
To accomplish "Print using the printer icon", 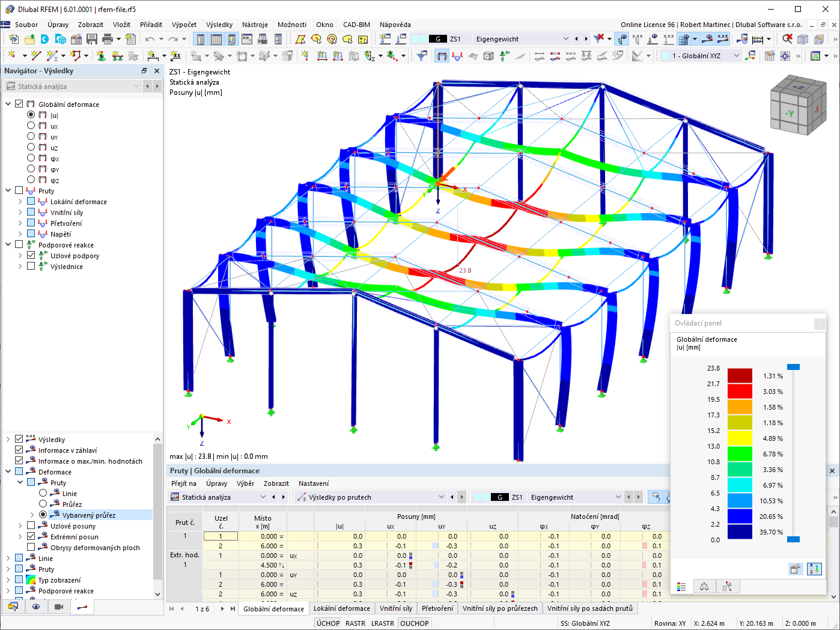I will coord(108,39).
